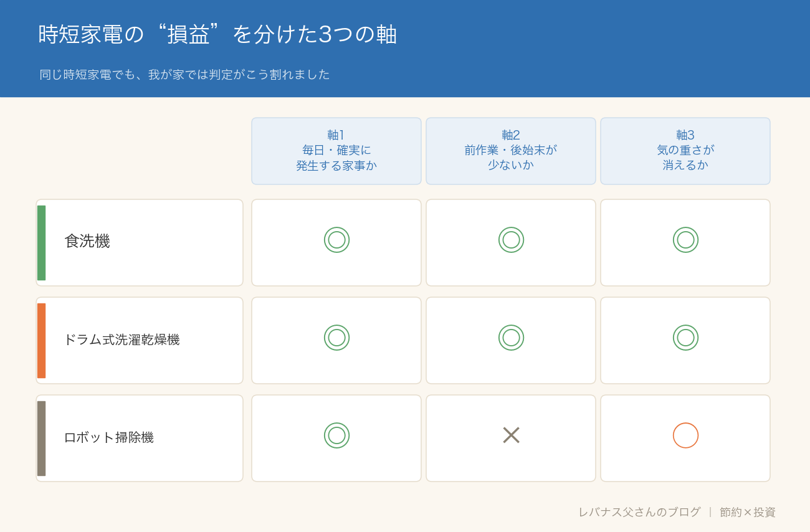
Task: Click ロボット掃除機 double-circle under 軸1
Action: [x=336, y=435]
